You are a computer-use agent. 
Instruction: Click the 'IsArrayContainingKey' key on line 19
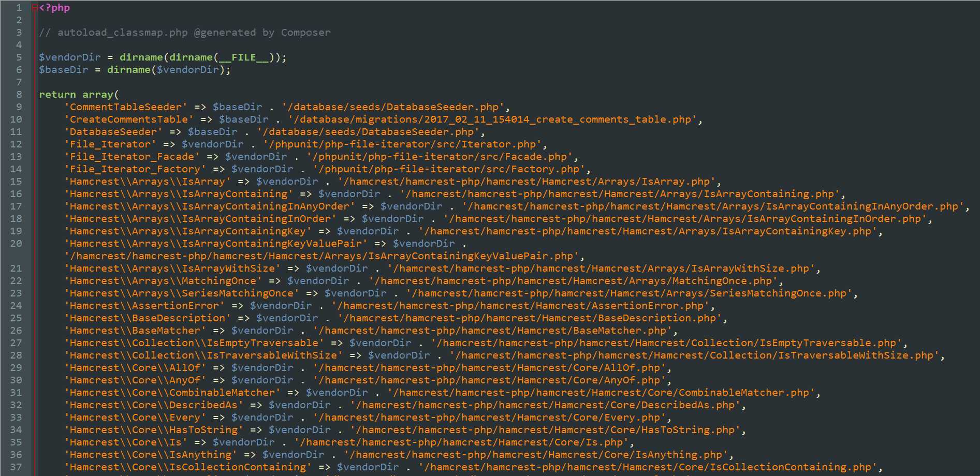188,231
